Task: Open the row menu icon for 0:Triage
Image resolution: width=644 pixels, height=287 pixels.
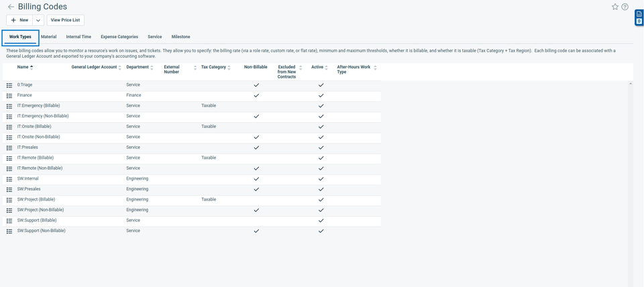Action: (9, 85)
